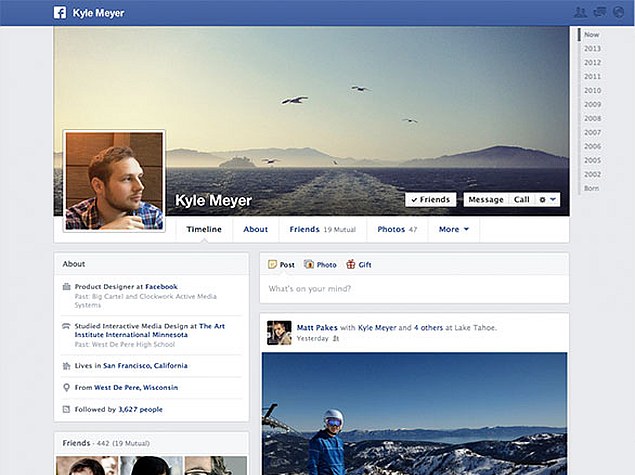Click the work briefcase icon in About
Viewport: 635px width, 475px height.
(x=66, y=287)
